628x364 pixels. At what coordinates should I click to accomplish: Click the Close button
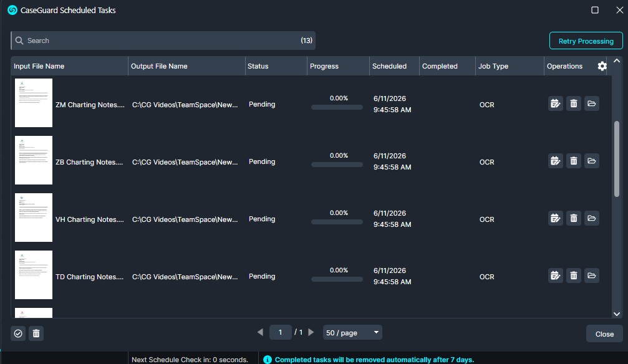pyautogui.click(x=604, y=333)
